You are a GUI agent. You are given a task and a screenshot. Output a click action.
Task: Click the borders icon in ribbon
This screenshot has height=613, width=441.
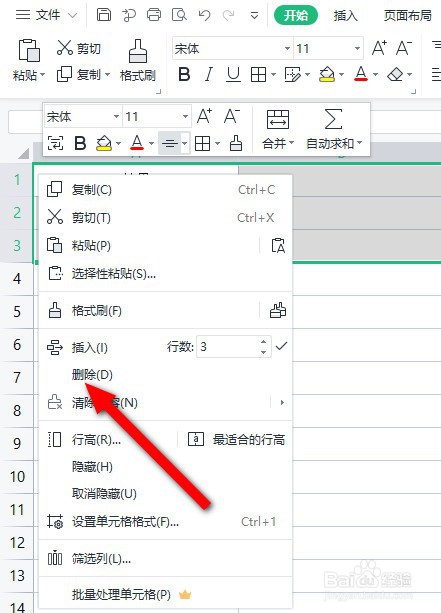[258, 74]
